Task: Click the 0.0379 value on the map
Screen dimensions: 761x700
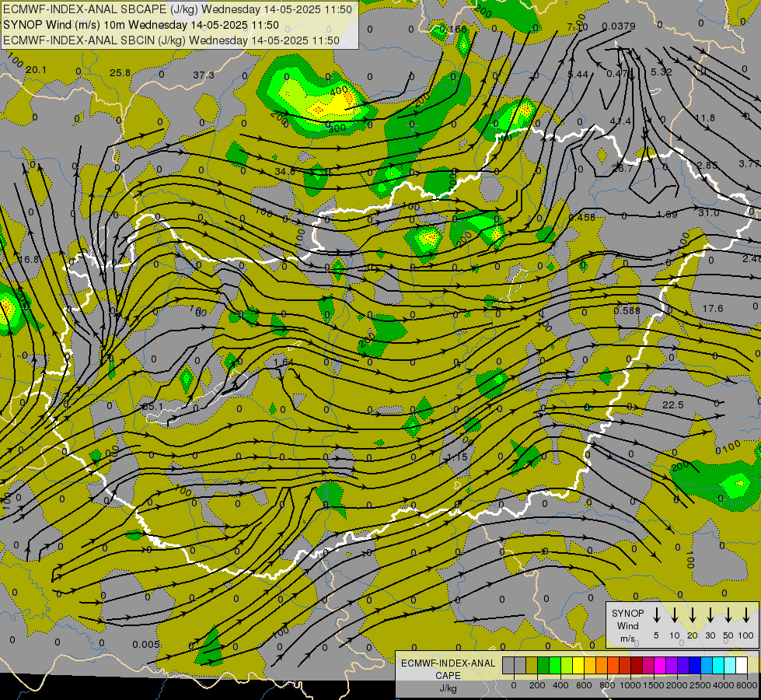Action: [618, 26]
